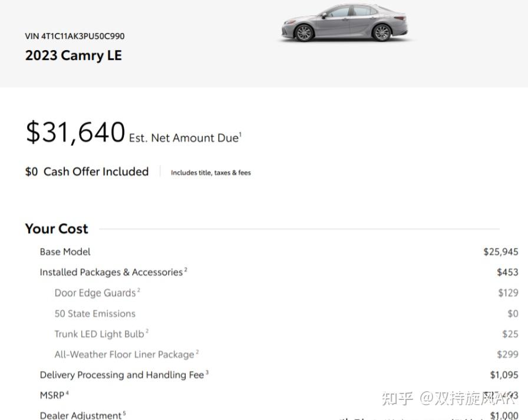Click the $31,640 net amount figure
This screenshot has width=528, height=420.
(75, 132)
